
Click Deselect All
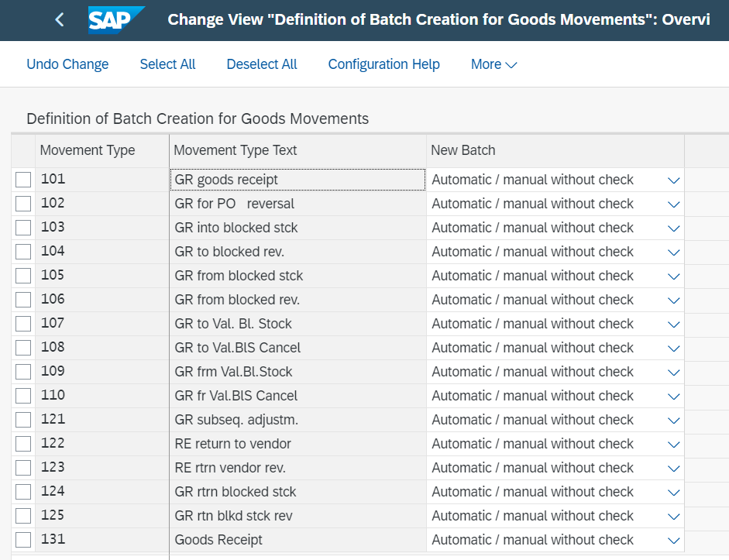(262, 64)
